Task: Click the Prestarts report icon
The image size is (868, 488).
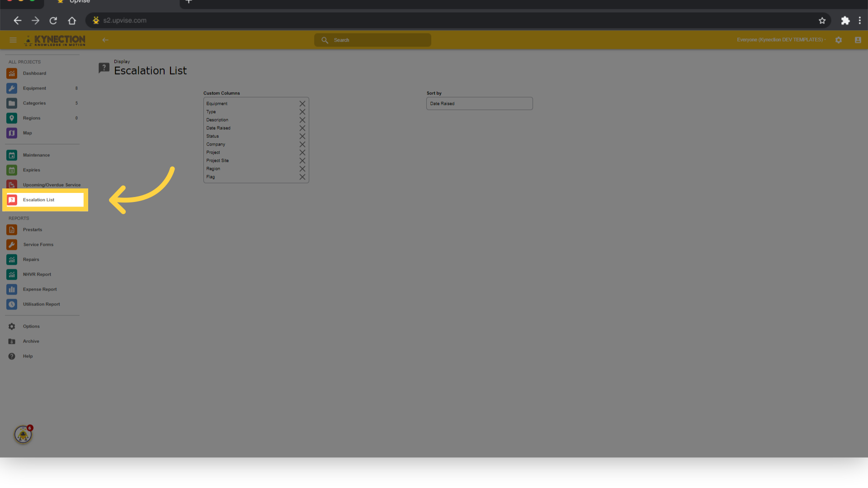Action: click(12, 230)
